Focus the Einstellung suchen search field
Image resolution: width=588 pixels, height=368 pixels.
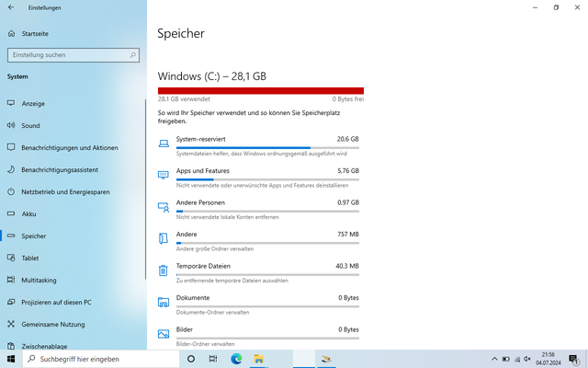(73, 55)
